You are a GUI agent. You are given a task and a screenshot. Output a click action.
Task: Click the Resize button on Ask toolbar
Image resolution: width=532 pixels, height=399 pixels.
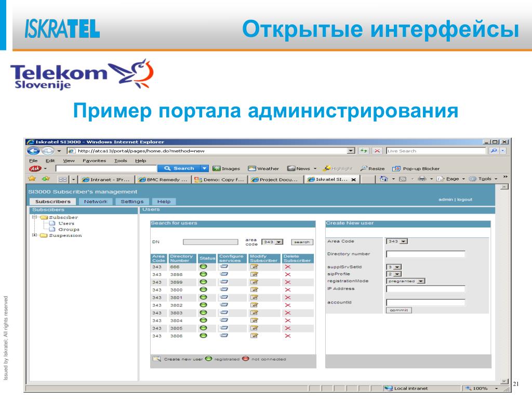click(x=372, y=169)
